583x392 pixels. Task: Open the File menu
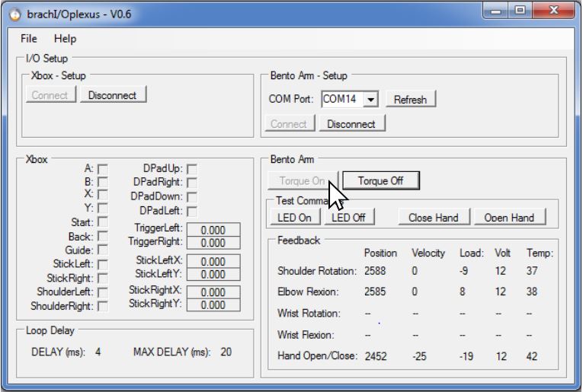(29, 38)
